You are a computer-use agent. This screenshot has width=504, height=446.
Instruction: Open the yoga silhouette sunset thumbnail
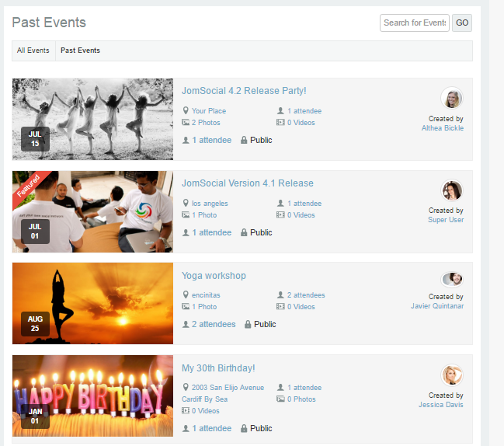pyautogui.click(x=92, y=303)
